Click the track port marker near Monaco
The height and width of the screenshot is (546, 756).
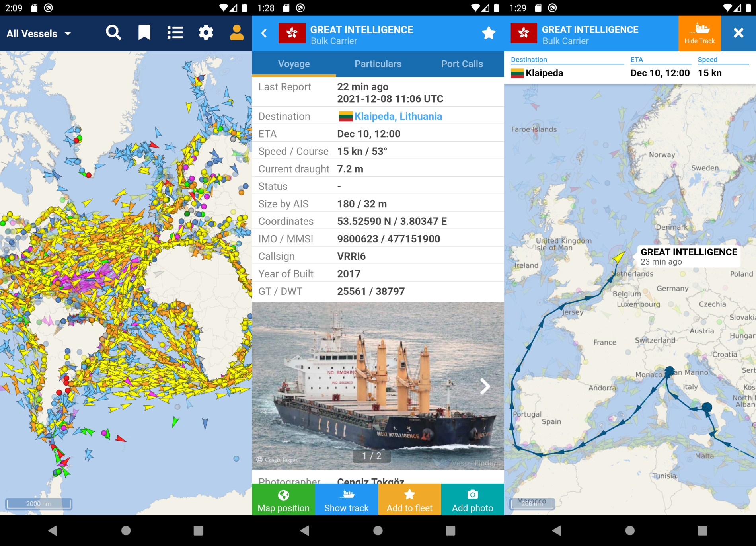(x=669, y=371)
